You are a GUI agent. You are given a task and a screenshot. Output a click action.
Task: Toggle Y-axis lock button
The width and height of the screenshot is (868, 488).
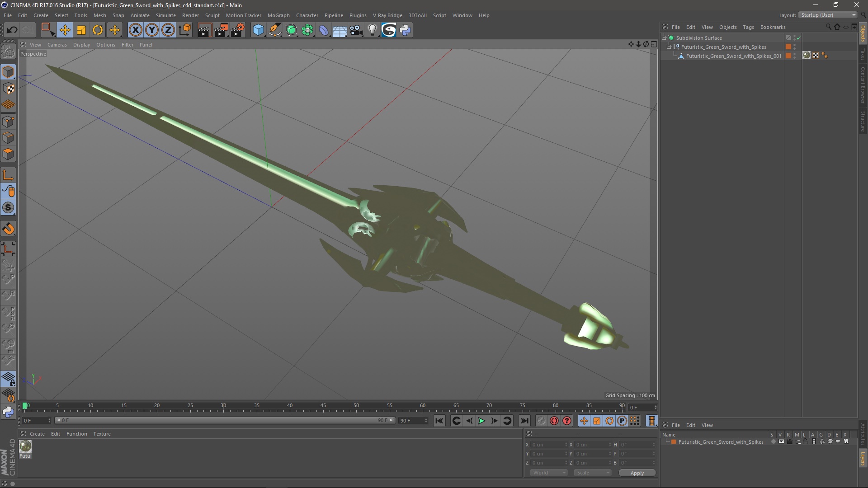point(152,30)
